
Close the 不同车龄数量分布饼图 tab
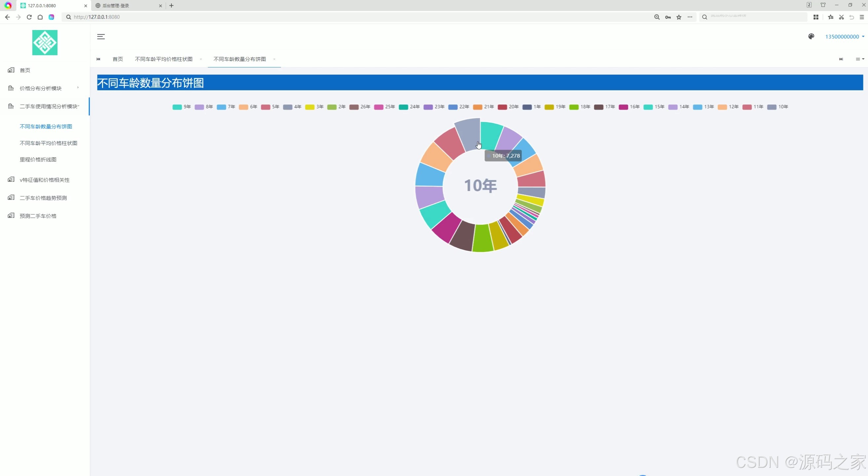click(274, 59)
